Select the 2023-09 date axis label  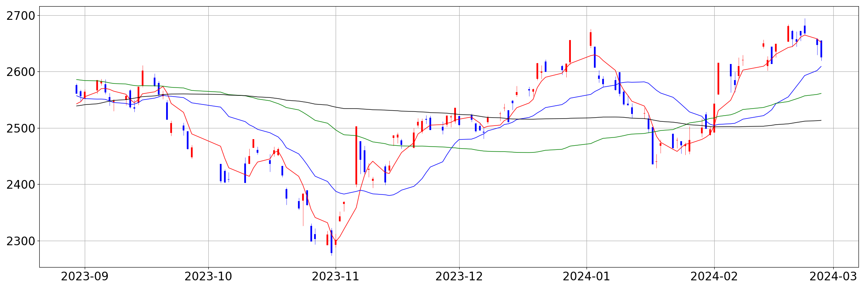[x=85, y=277]
